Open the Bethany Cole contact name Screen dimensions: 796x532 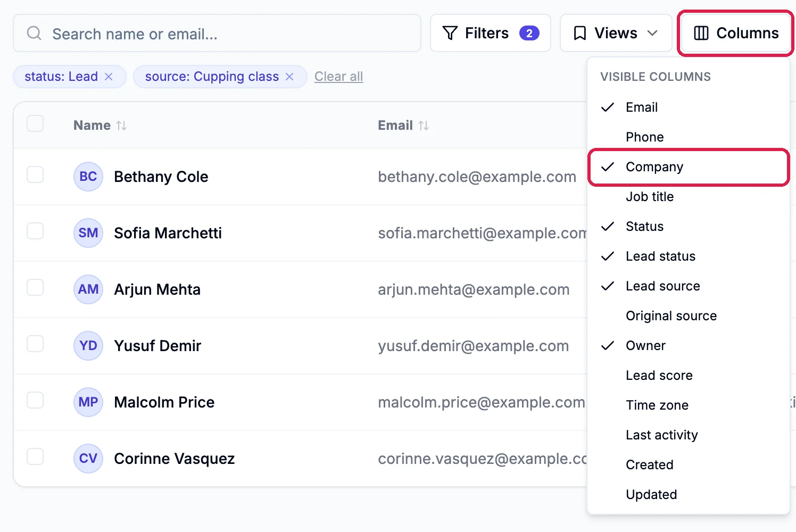click(x=161, y=177)
